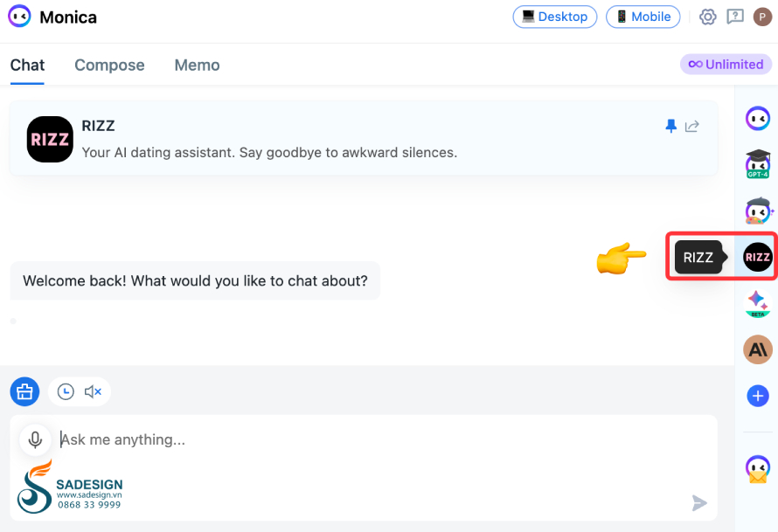Open the help and feedback icon

pyautogui.click(x=735, y=17)
